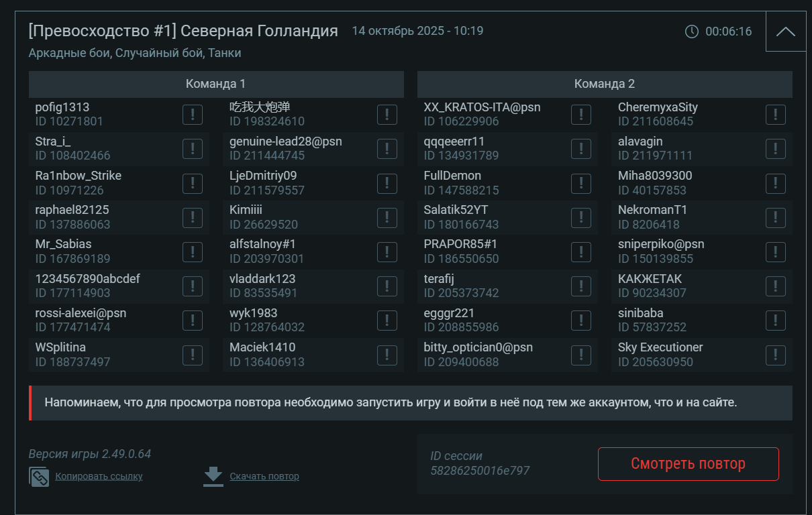Open the Копировать ссылку link
Screen dimensions: 812x515
99,477
